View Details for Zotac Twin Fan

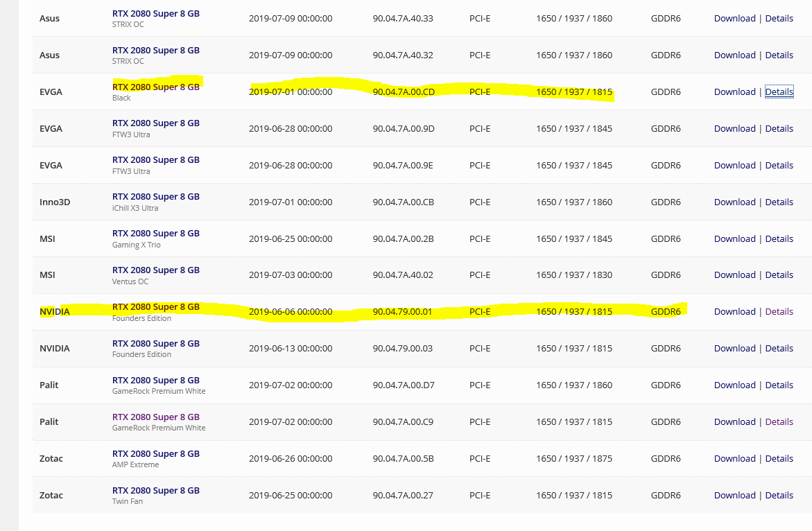779,496
